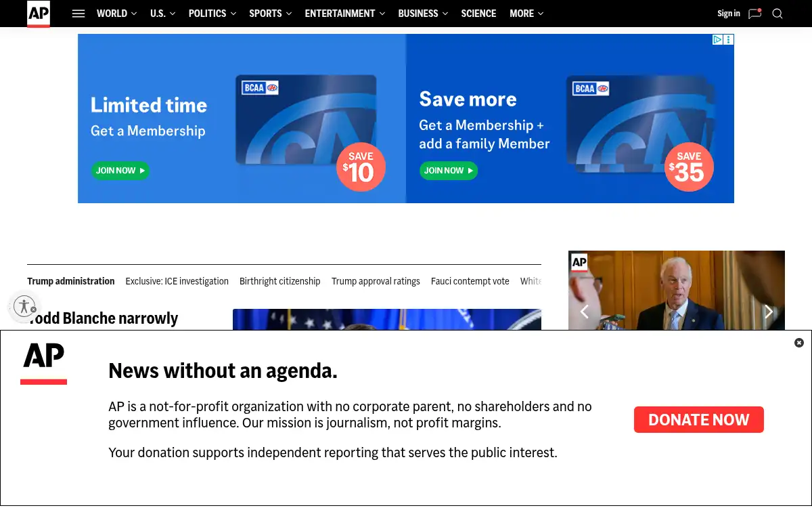Expand the Politics menu
The height and width of the screenshot is (508, 812).
tap(212, 14)
